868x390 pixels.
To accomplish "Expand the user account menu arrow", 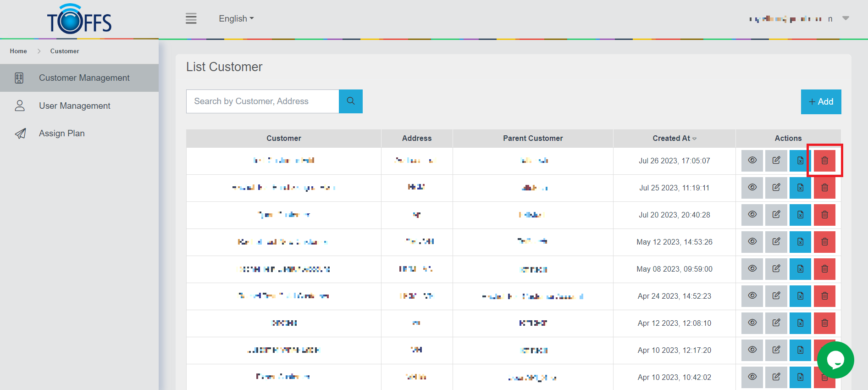I will point(846,18).
